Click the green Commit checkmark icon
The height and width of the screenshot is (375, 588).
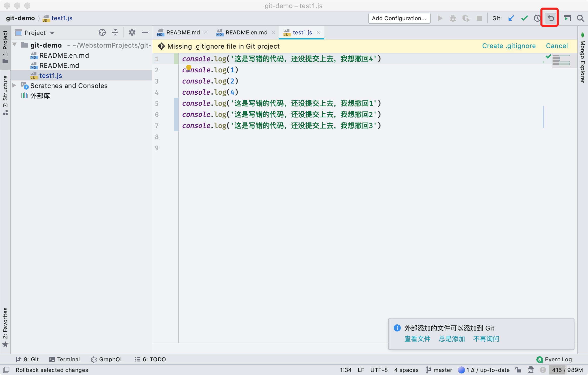tap(524, 18)
